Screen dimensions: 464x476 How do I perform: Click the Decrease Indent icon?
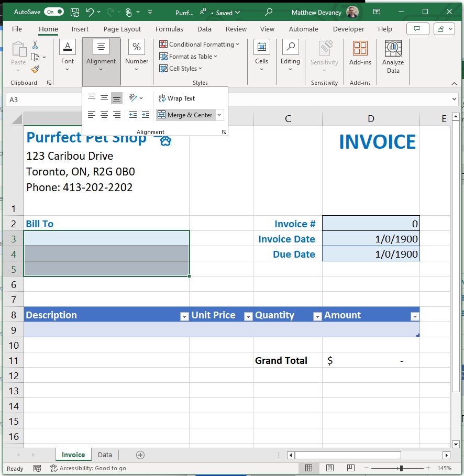(x=133, y=115)
